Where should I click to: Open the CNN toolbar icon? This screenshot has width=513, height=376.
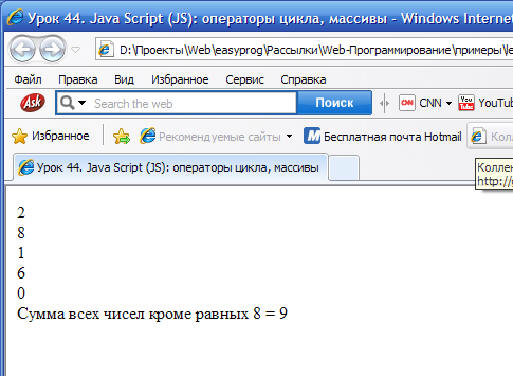pos(407,103)
